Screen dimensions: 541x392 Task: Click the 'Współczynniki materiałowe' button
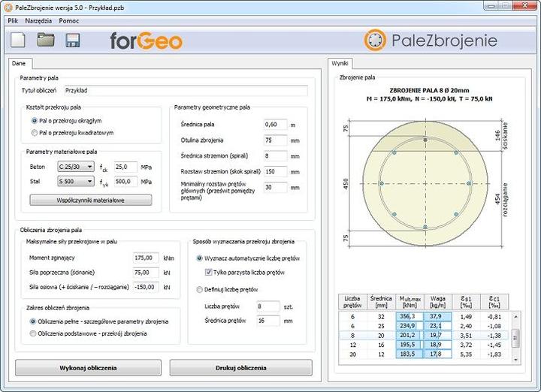[x=90, y=200]
